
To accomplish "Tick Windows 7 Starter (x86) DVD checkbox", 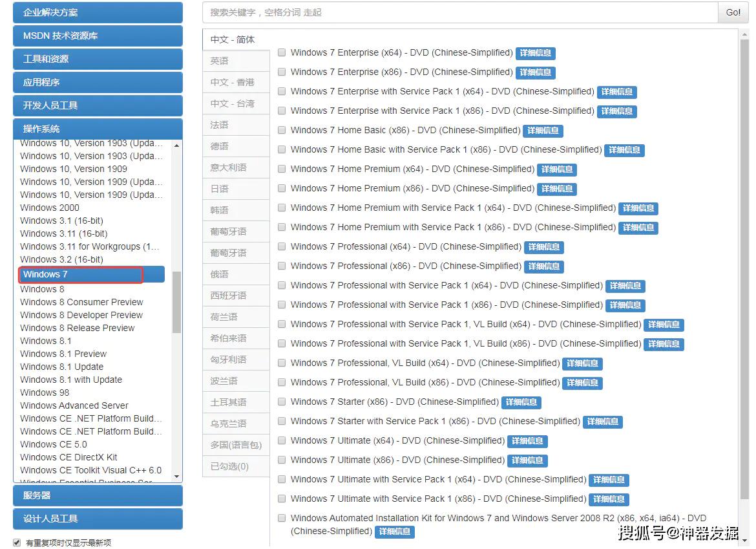I will [x=282, y=402].
